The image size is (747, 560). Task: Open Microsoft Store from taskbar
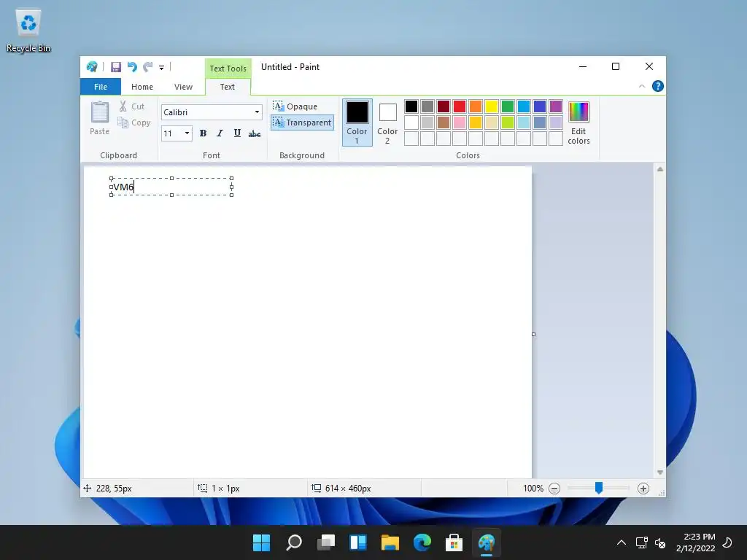[x=454, y=542]
